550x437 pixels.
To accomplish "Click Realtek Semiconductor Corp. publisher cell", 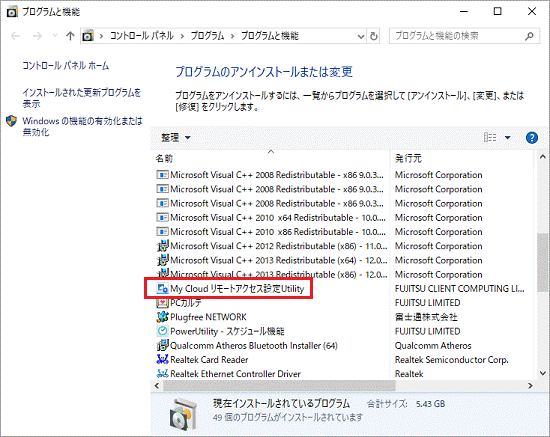I will (451, 360).
